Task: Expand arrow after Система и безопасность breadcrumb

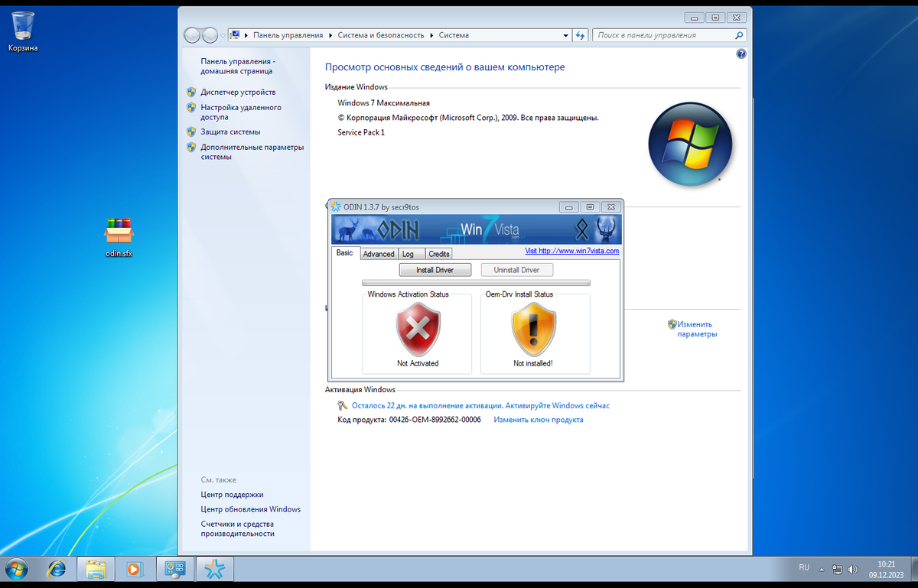Action: pyautogui.click(x=431, y=35)
